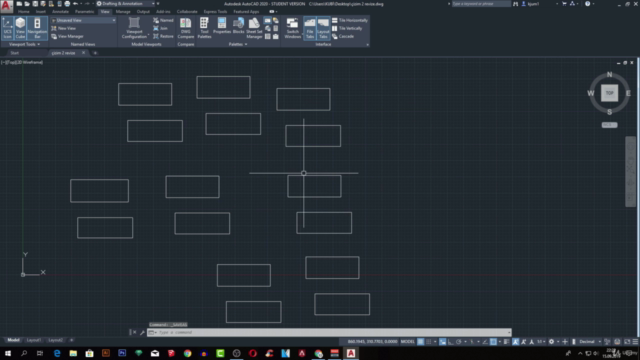640x360 pixels.
Task: Open Viewport Configuration dropdown
Action: pyautogui.click(x=134, y=28)
